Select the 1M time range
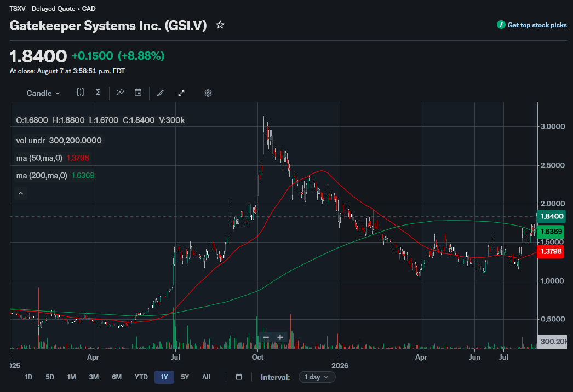Viewport: 573px width, 392px height. tap(72, 377)
